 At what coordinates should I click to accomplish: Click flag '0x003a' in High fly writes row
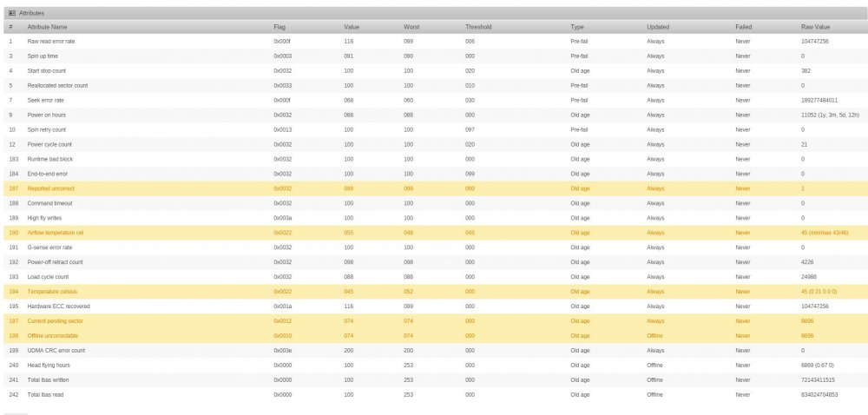(x=282, y=218)
